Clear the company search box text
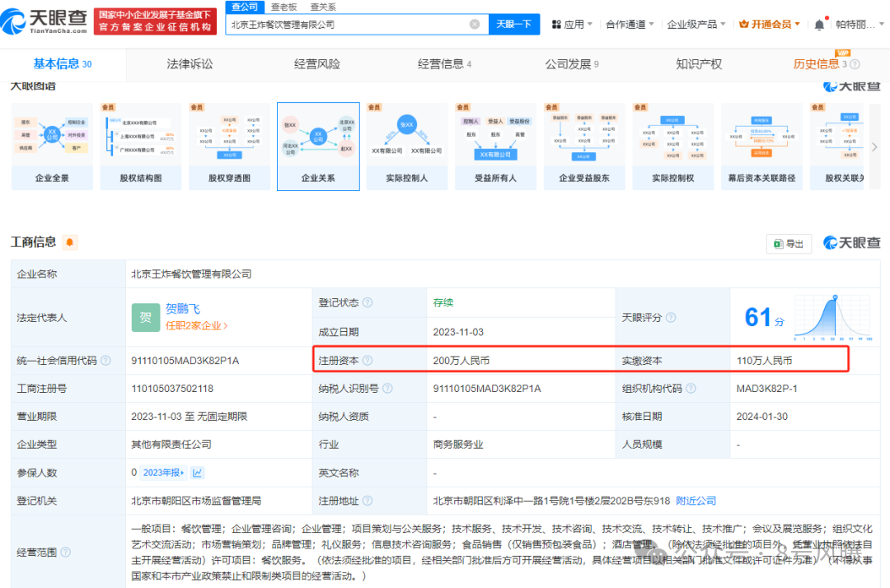 point(475,25)
